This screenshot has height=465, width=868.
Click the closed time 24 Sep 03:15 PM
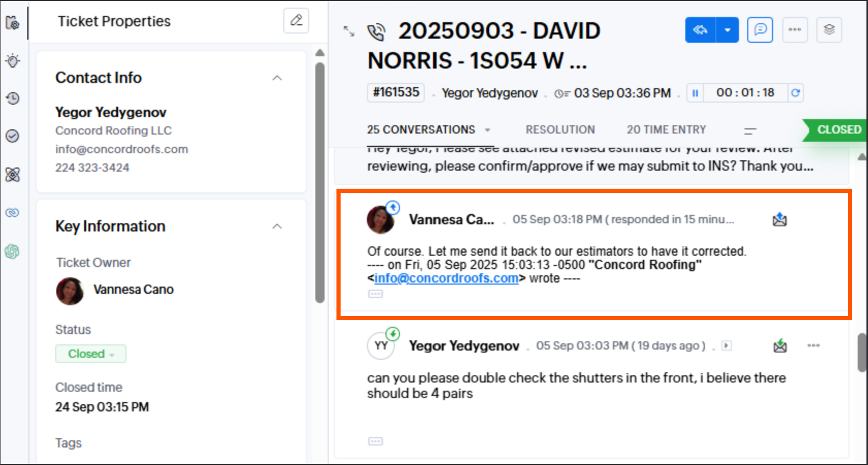click(102, 407)
